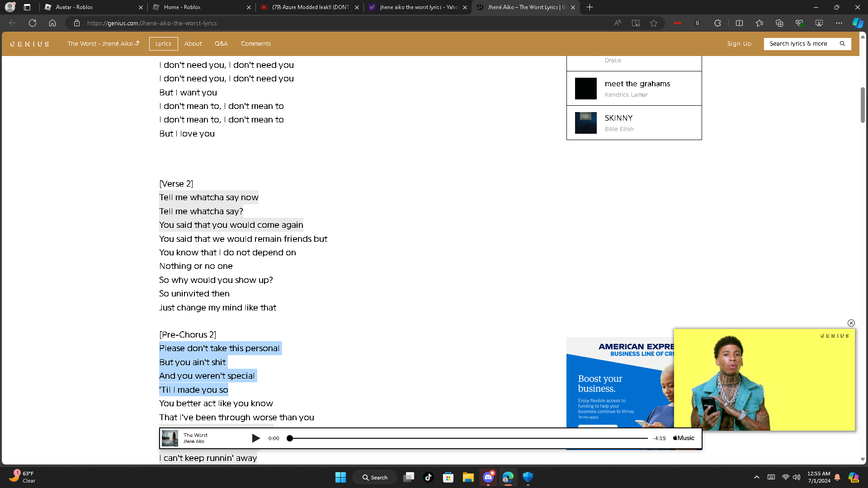This screenshot has width=868, height=488.
Task: Open The Worst - Jhené Aiko song link
Action: (x=104, y=44)
